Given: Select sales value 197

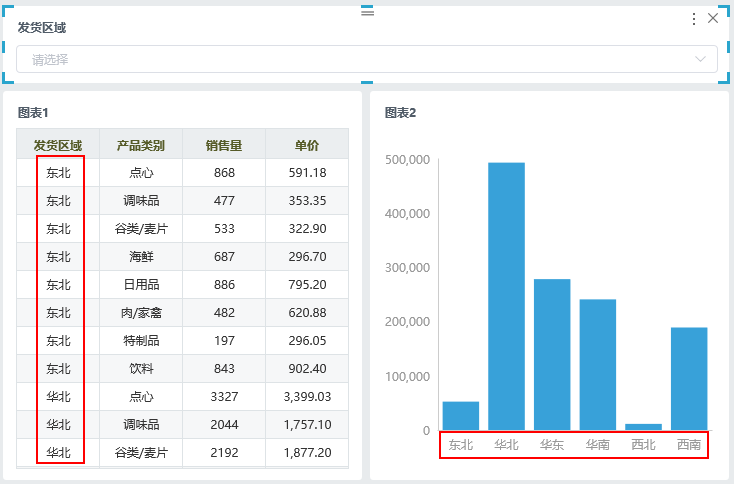Looking at the screenshot, I should pyautogui.click(x=224, y=341).
